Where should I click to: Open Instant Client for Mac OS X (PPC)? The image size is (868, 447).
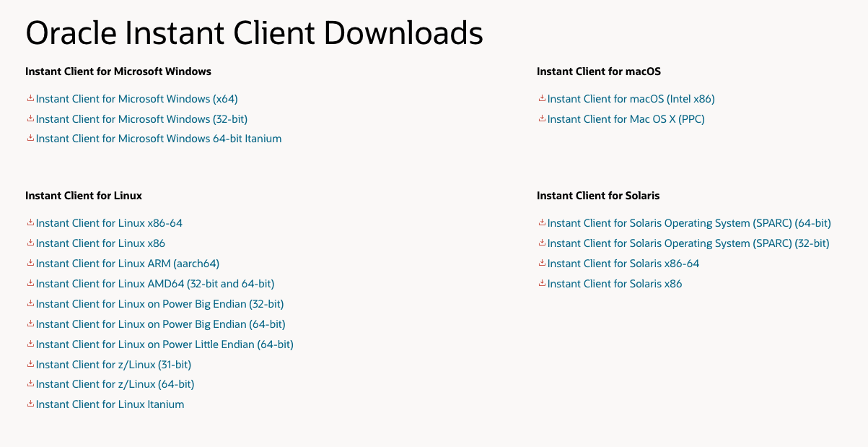[x=626, y=119]
